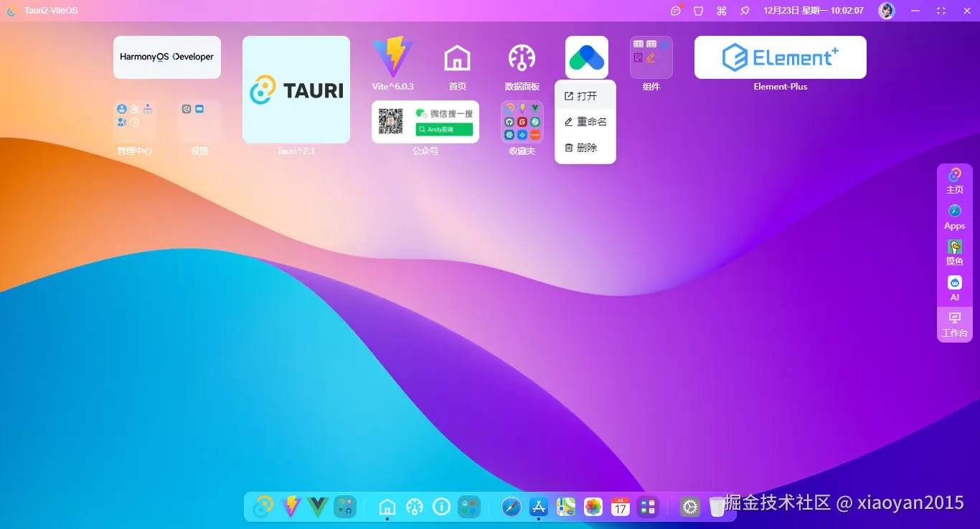Choose 重命名 in the context menu
The width and height of the screenshot is (980, 529).
(585, 122)
